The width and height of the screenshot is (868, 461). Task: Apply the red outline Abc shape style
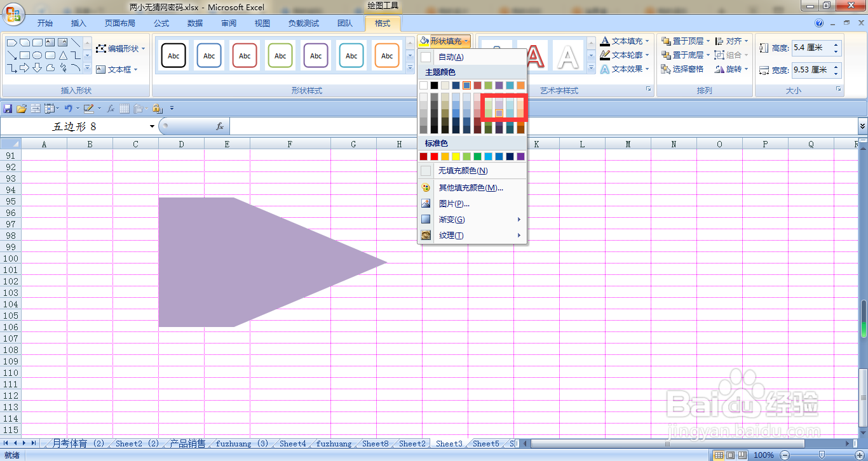[x=245, y=55]
